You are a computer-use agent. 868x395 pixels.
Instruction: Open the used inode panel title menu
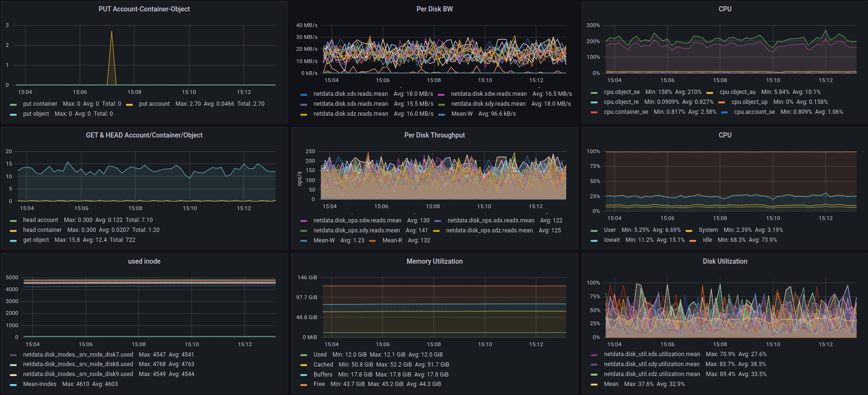point(144,261)
